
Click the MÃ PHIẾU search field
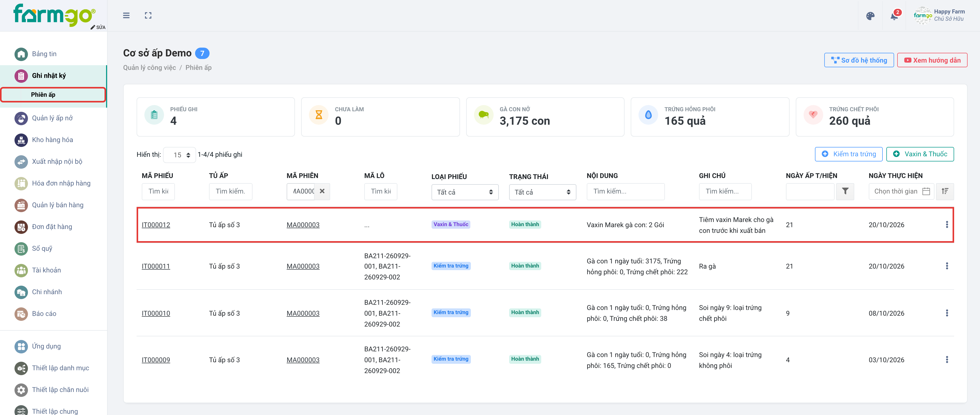click(x=158, y=191)
